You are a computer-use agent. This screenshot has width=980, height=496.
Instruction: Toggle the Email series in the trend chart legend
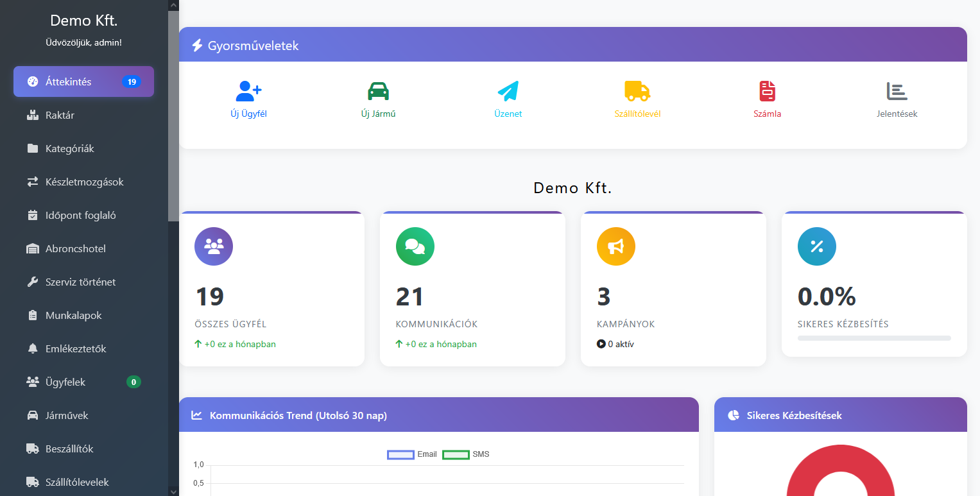coord(411,454)
